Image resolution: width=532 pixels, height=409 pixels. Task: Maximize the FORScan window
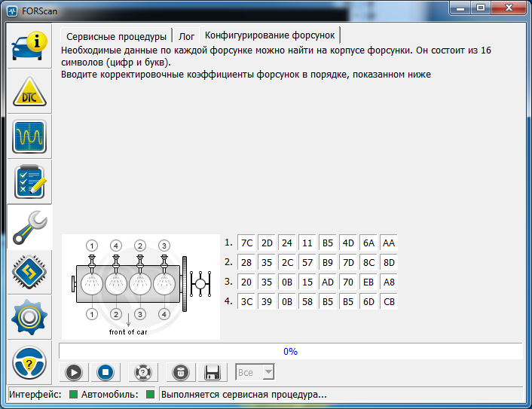tap(481, 8)
